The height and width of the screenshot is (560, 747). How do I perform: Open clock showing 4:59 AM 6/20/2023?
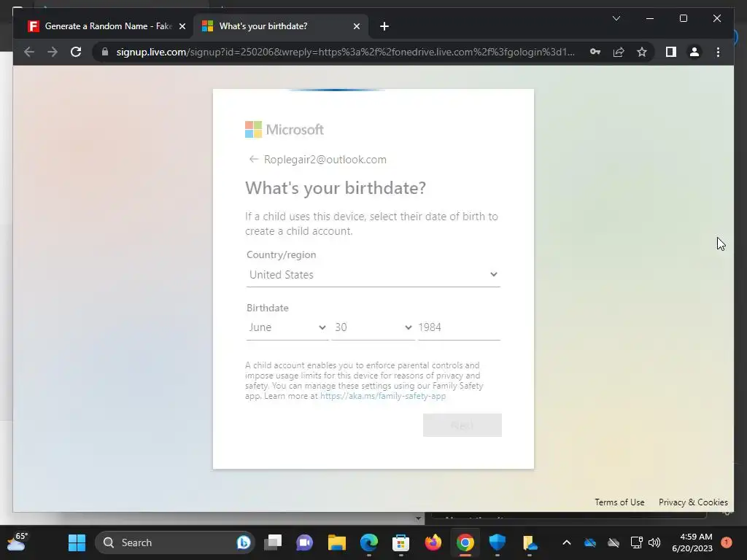(x=692, y=542)
